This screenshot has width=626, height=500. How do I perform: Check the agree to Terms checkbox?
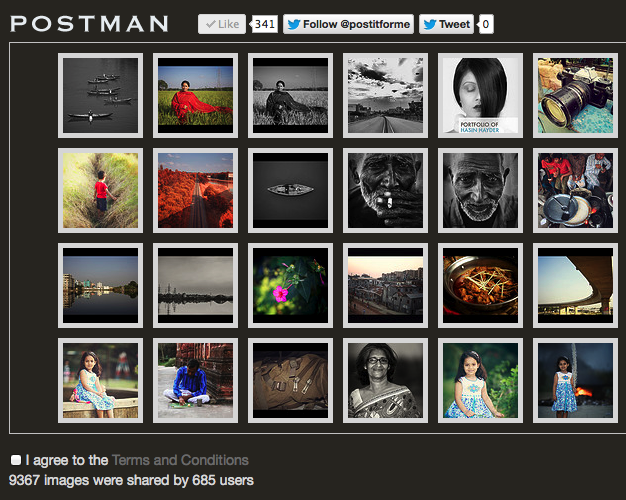[16, 460]
